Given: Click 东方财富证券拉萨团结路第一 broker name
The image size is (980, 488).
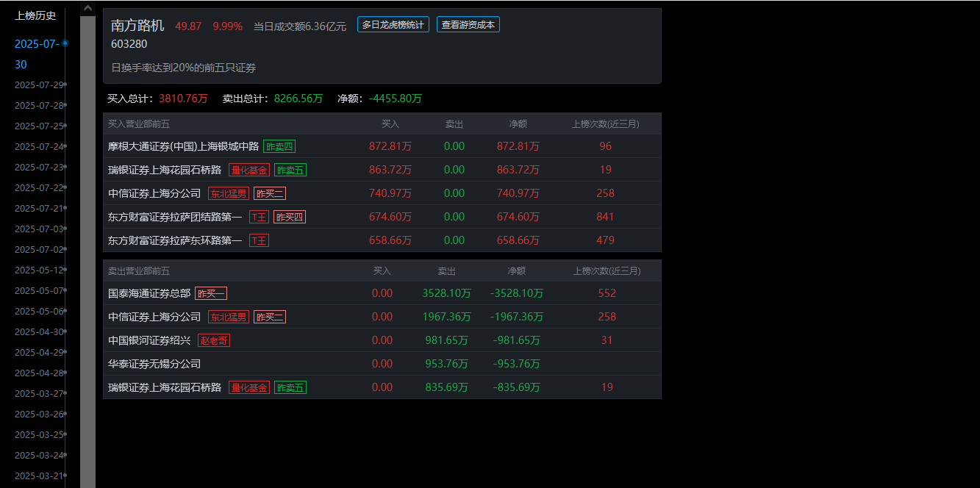Looking at the screenshot, I should 175,217.
